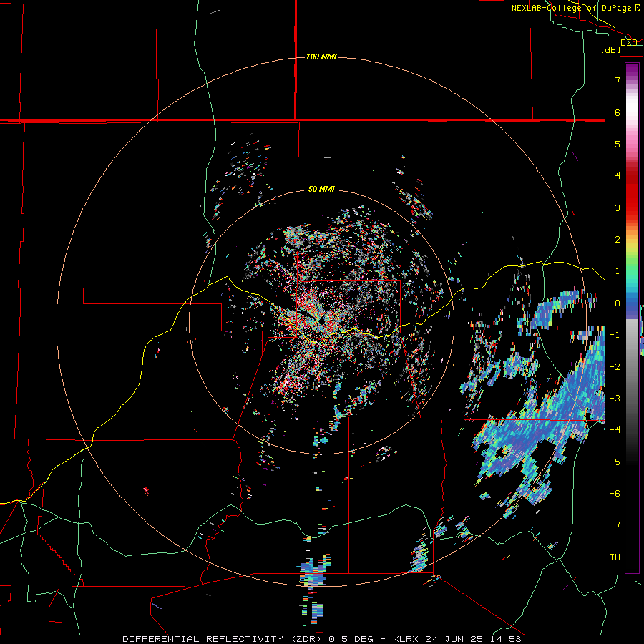Viewport: 644px width, 644px height.
Task: Click the -6 value on the scale
Action: tap(615, 494)
